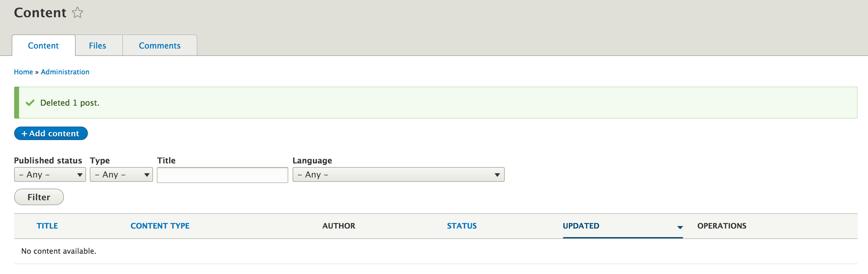
Task: Click the Language dropdown arrow
Action: (x=496, y=174)
